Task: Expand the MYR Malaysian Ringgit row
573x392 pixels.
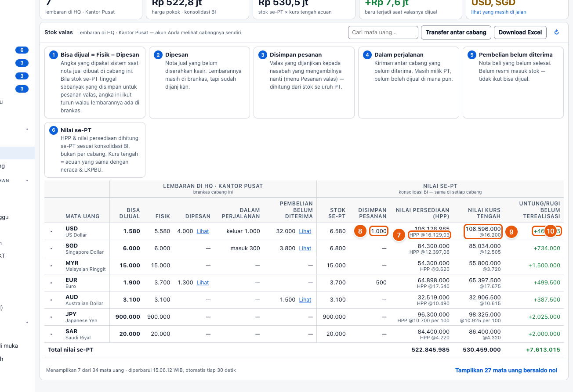Action: 51,266
